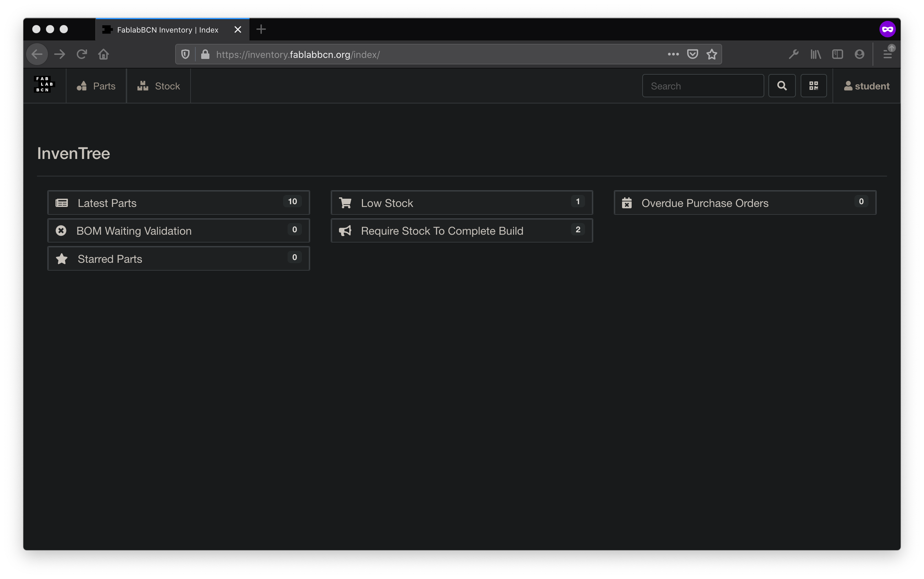Viewport: 924px width, 579px height.
Task: Close the FablabBCN Inventory tab
Action: coord(238,29)
